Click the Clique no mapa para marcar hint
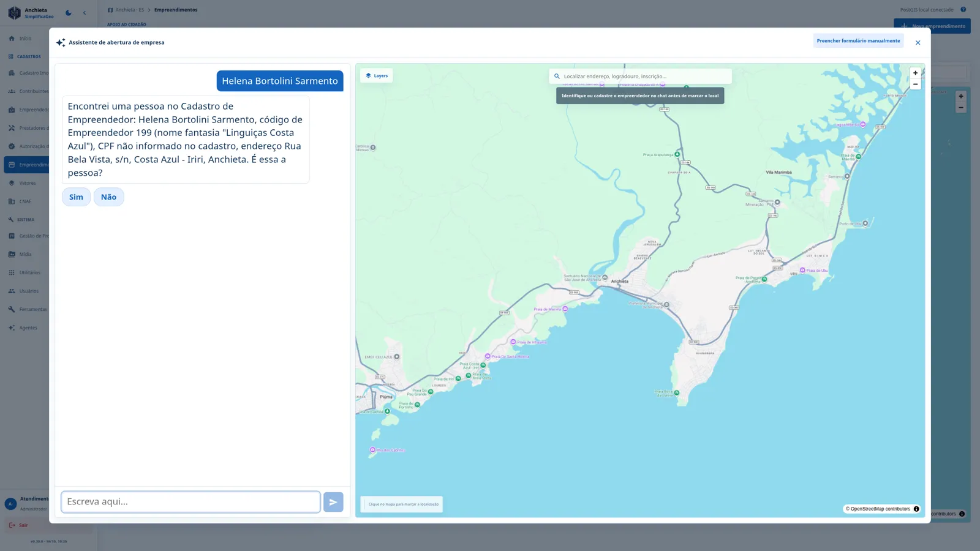Screen dimensions: 980x551 pyautogui.click(x=402, y=504)
